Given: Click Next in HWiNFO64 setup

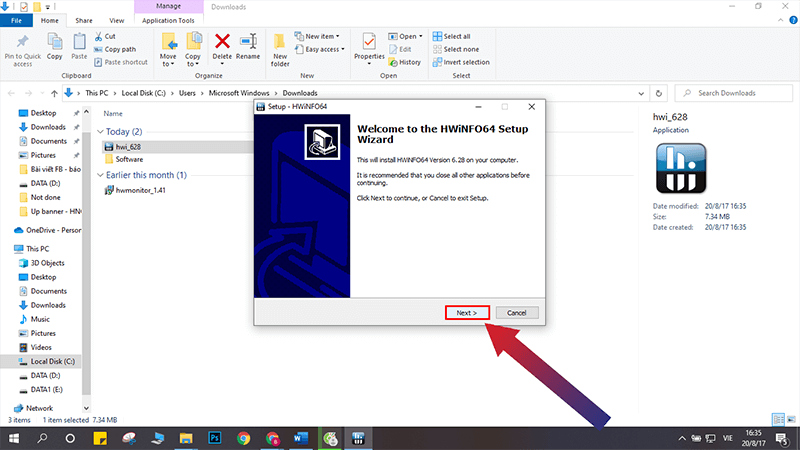Looking at the screenshot, I should point(467,313).
